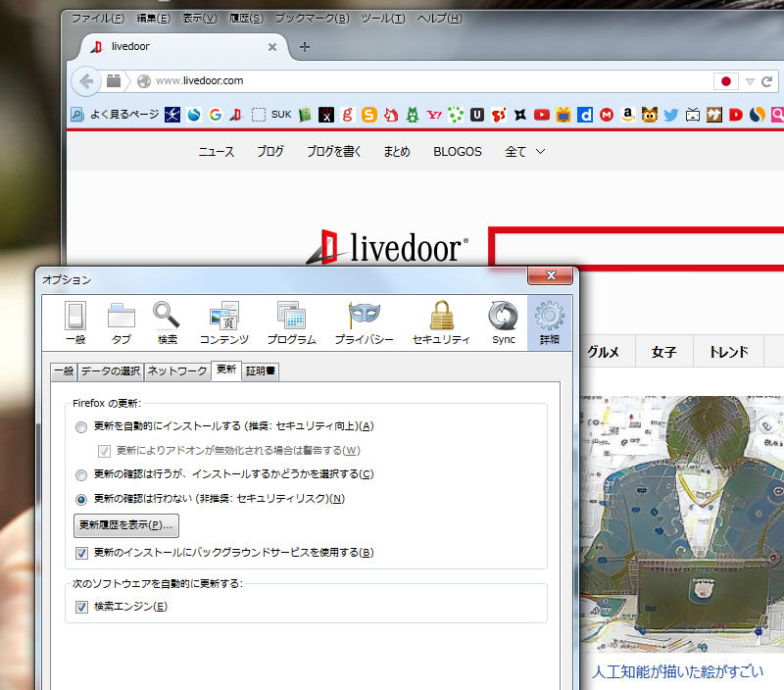Click the black U bookmark icon

[x=477, y=115]
